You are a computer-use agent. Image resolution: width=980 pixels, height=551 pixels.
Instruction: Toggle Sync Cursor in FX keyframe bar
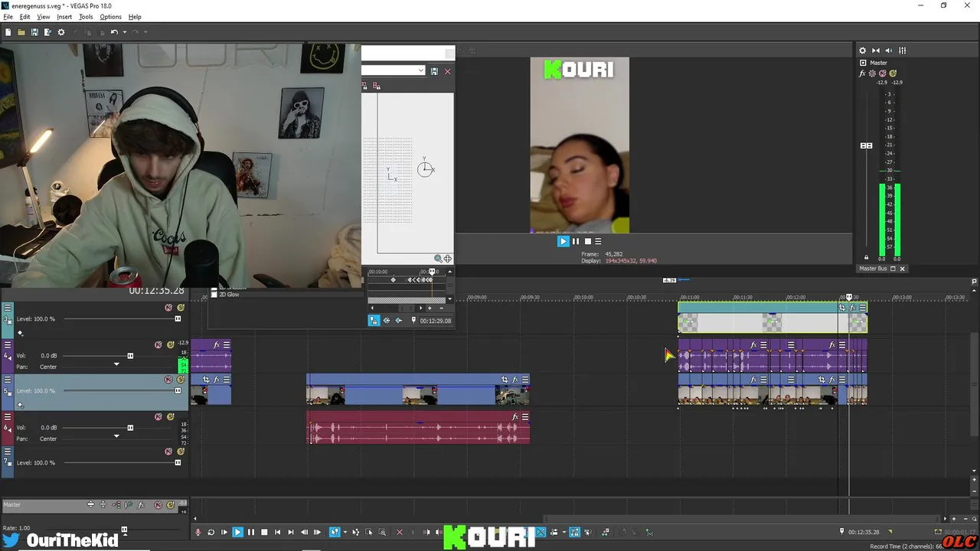(x=374, y=321)
